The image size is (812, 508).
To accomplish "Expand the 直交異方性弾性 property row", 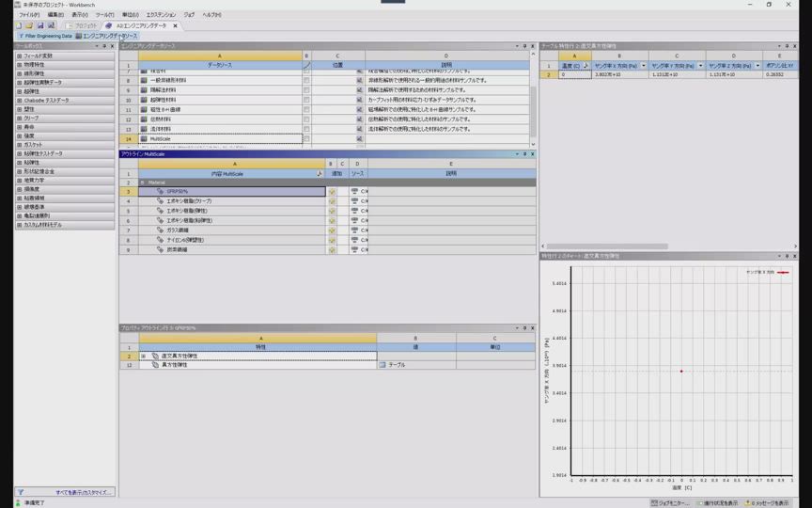I will [143, 356].
